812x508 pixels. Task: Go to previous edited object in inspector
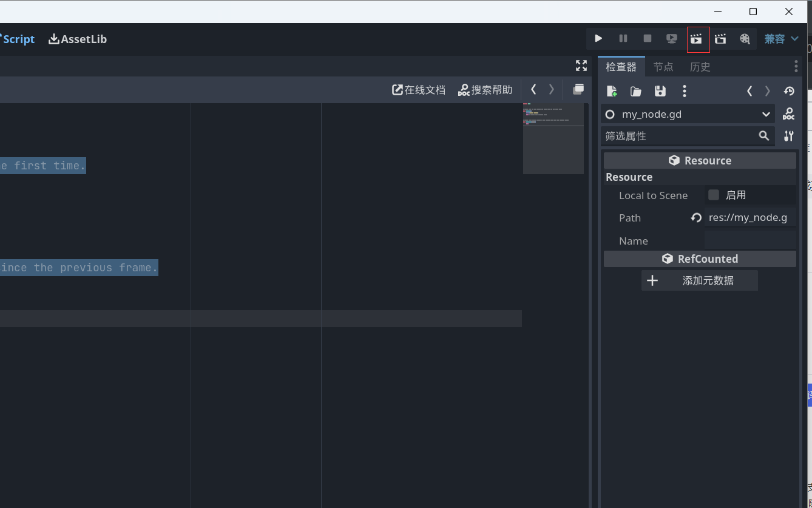click(749, 91)
